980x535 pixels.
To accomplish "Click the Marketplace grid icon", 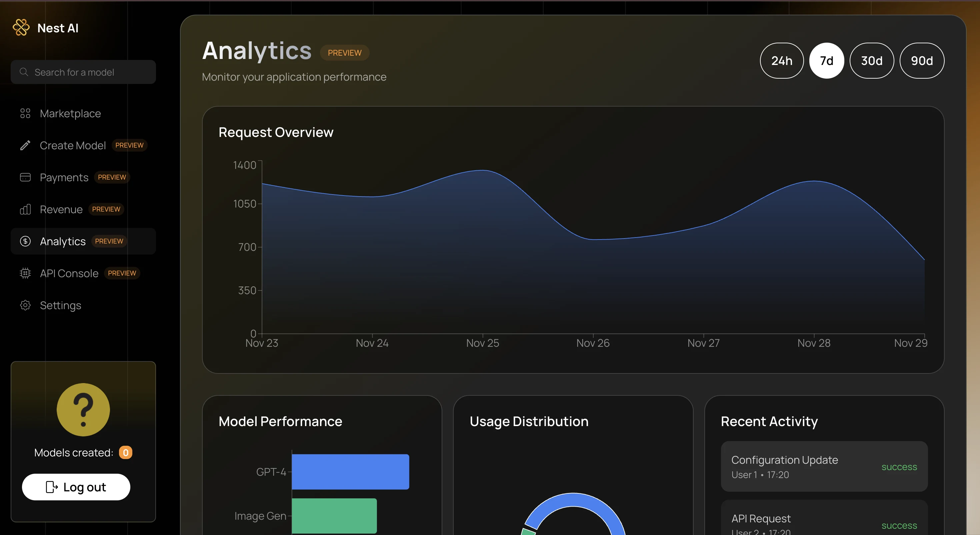I will coord(25,113).
